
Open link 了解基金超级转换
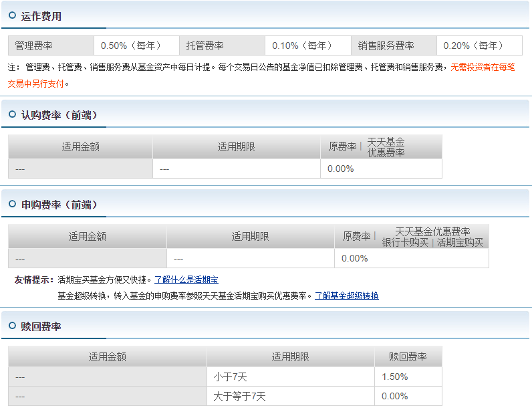[347, 296]
